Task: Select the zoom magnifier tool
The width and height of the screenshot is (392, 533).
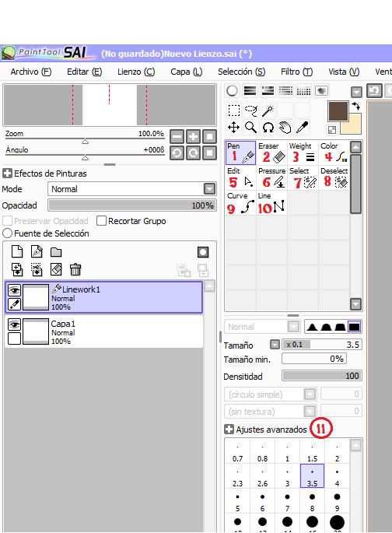Action: pos(251,128)
